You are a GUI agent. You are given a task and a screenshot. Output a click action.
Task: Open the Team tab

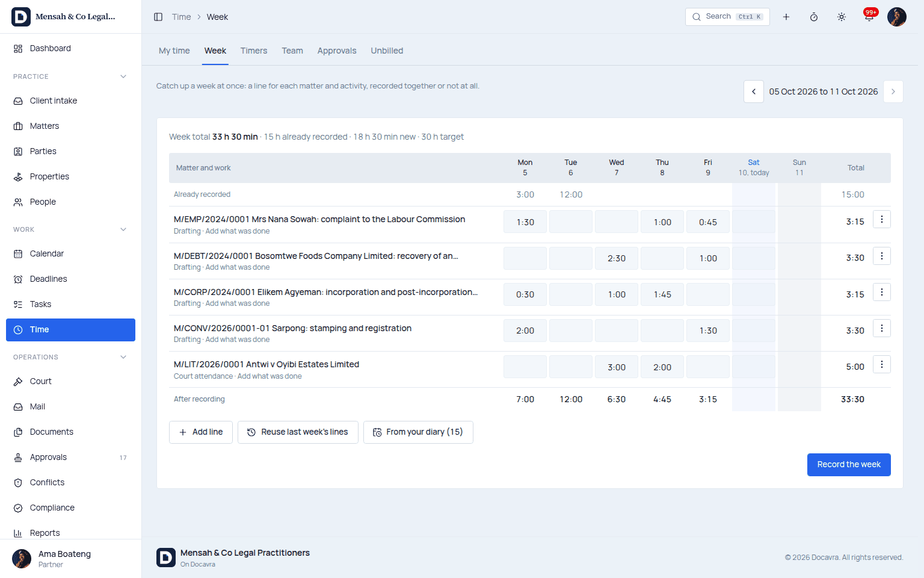(292, 51)
